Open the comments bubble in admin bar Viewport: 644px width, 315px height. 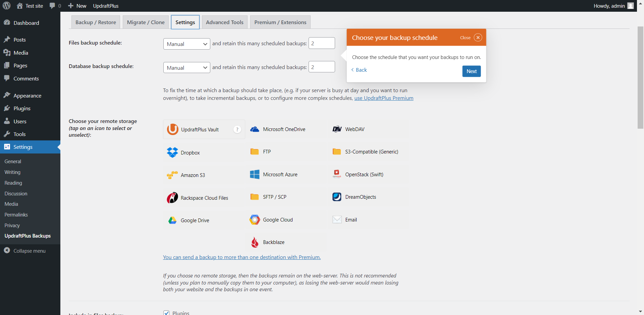(x=52, y=6)
